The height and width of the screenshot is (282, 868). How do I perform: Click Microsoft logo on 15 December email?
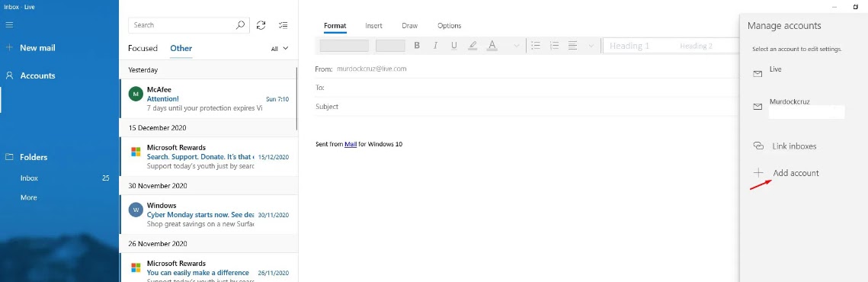(x=136, y=152)
